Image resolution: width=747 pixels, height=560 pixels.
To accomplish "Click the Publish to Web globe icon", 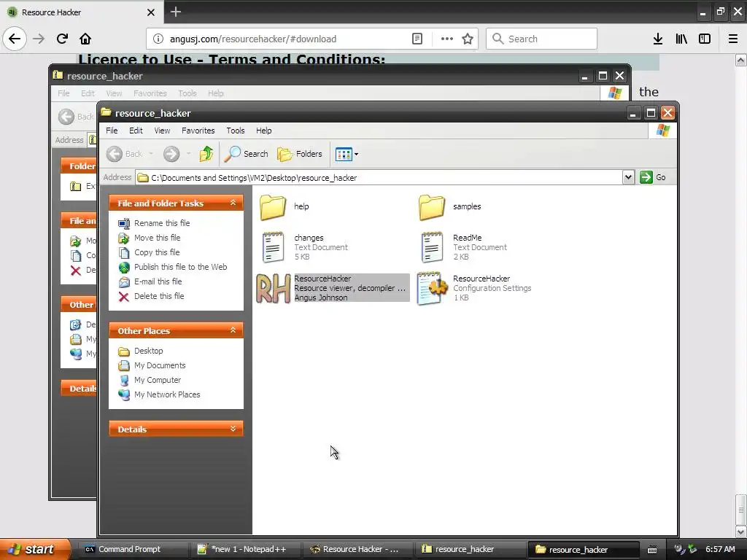I will click(x=124, y=267).
